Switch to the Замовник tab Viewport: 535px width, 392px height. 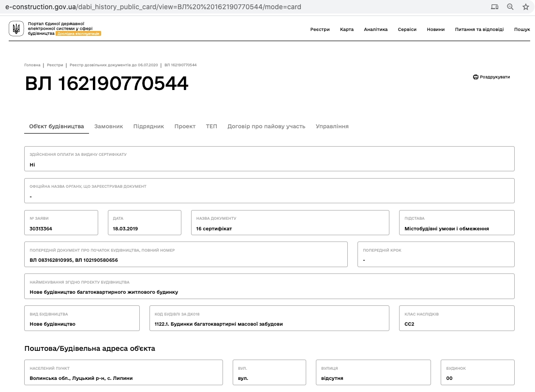pyautogui.click(x=108, y=126)
